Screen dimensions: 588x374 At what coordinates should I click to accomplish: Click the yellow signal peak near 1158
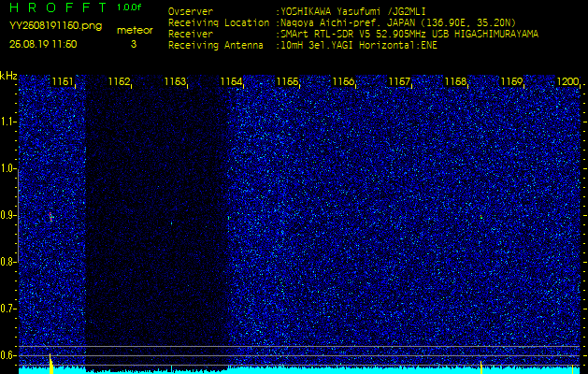[x=481, y=367]
